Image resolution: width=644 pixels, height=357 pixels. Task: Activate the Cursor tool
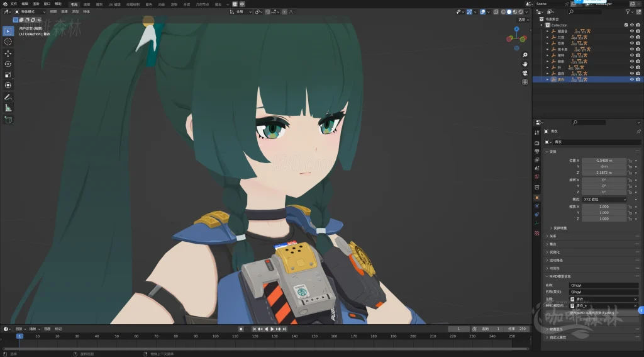pyautogui.click(x=8, y=42)
